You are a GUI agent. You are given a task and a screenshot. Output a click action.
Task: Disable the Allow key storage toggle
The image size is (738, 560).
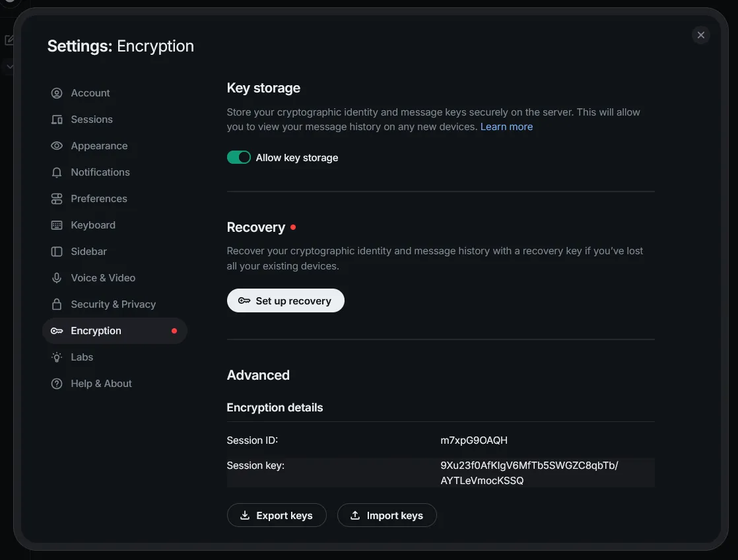pyautogui.click(x=239, y=157)
